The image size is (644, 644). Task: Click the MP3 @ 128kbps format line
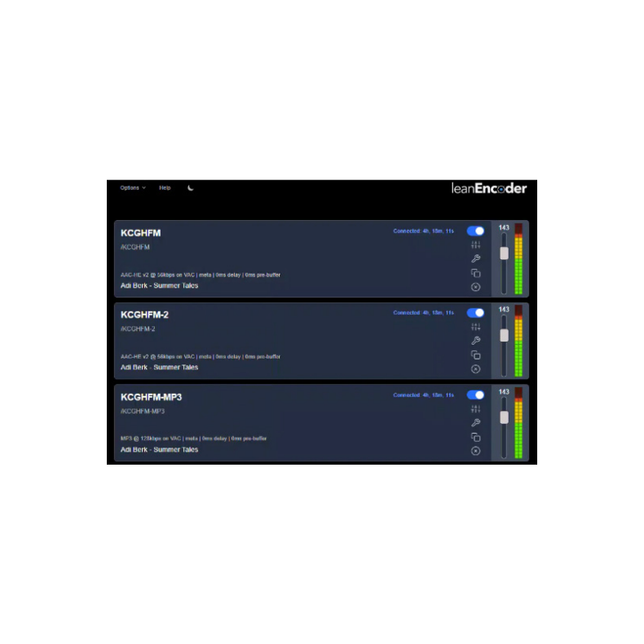(x=193, y=439)
